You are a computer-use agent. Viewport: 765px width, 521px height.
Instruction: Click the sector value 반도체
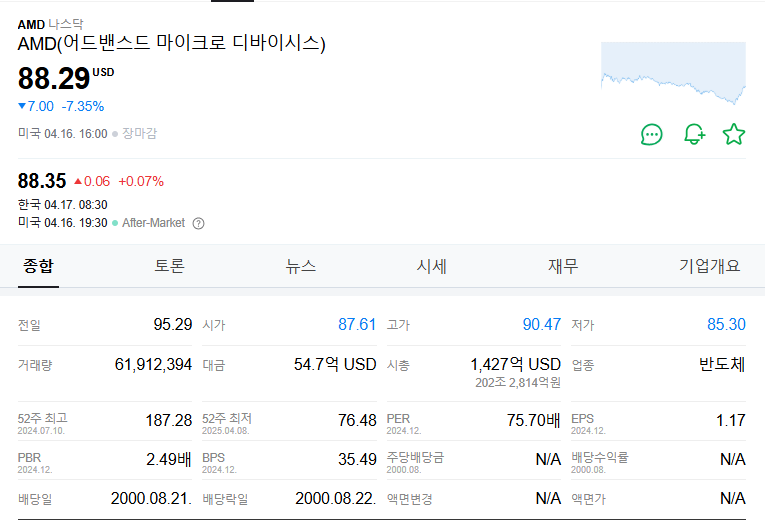[722, 364]
